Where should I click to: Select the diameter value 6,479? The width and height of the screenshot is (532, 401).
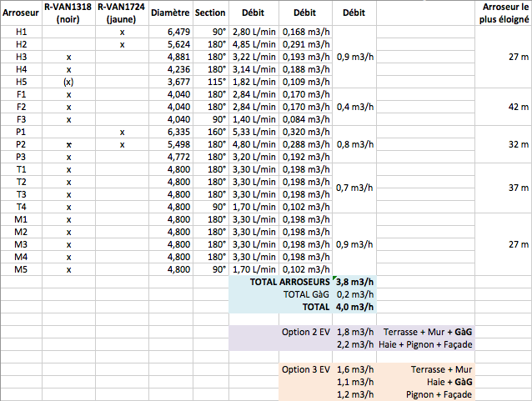[179, 32]
